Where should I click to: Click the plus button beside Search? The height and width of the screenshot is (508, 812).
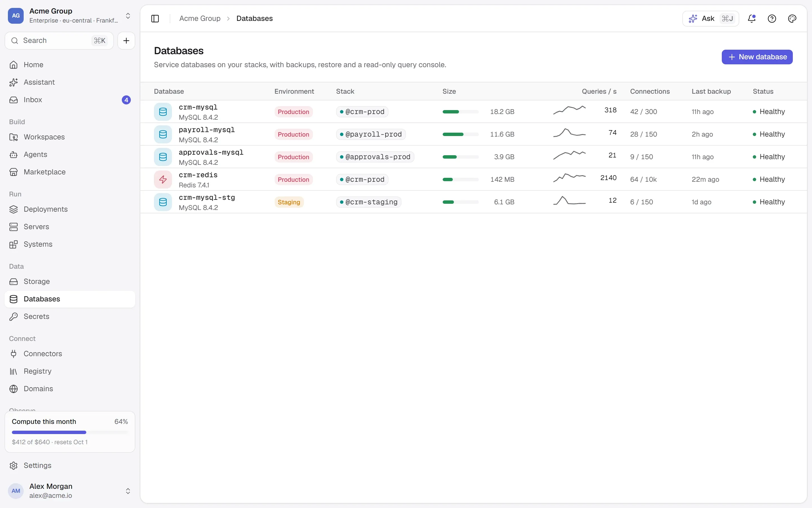126,41
